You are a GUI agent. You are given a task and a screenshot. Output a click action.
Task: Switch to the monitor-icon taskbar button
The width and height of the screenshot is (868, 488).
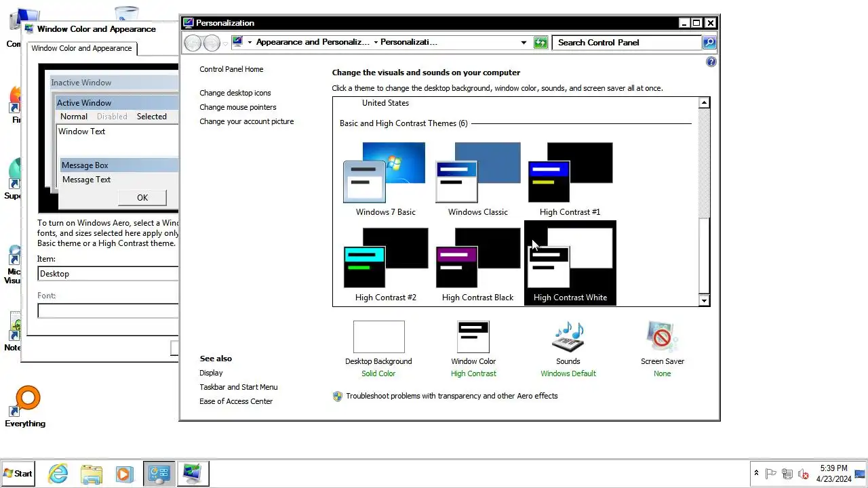(193, 474)
